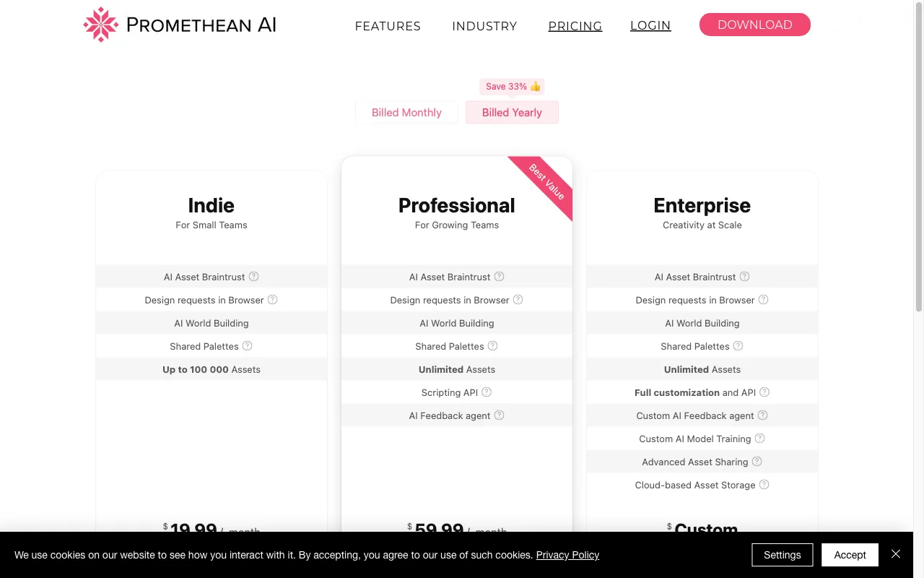Click 'Up to 100 000 Assets' text
924x578 pixels.
pyautogui.click(x=212, y=369)
